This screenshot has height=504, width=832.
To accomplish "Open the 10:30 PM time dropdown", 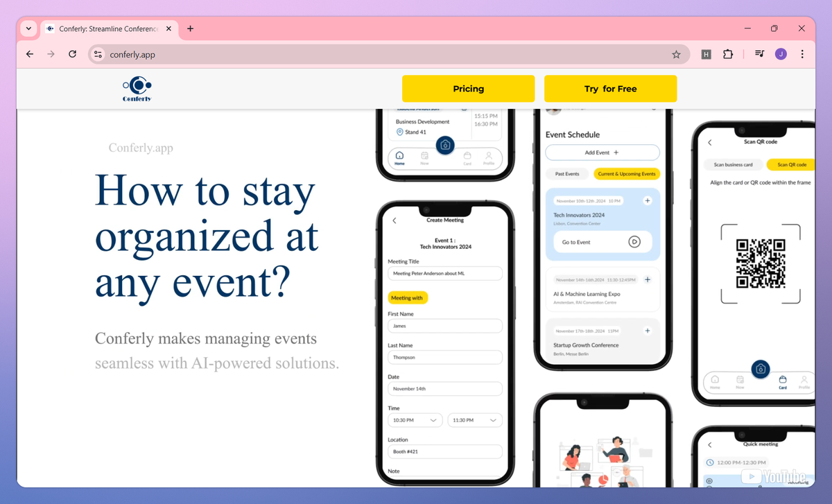I will (x=415, y=420).
